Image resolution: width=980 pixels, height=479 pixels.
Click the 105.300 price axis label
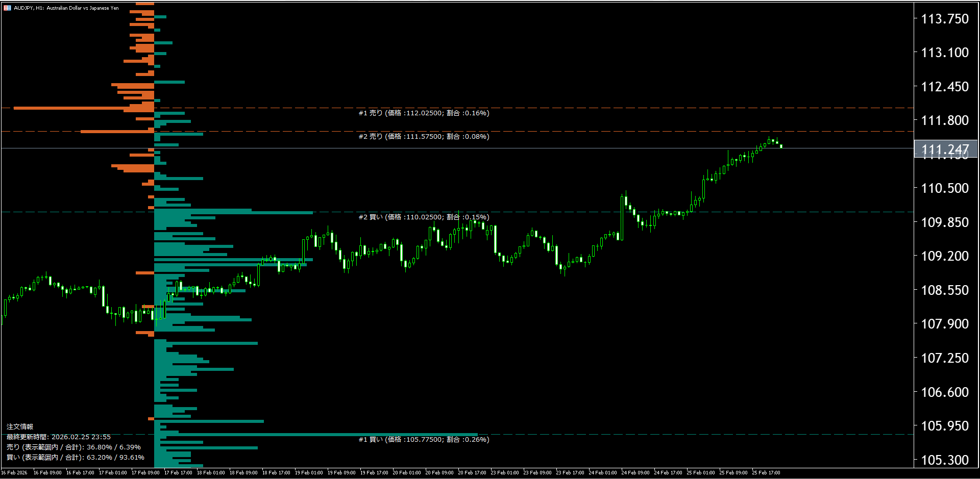click(x=944, y=460)
